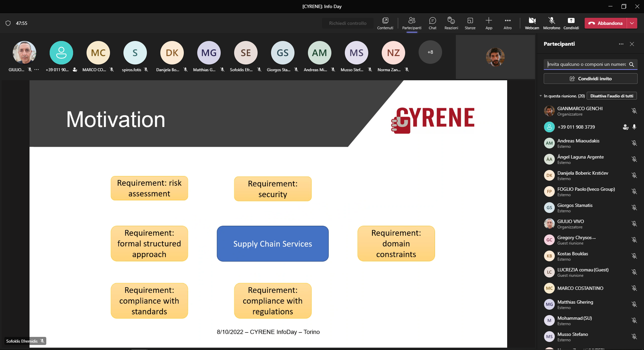This screenshot has height=350, width=644.
Task: Click Richiedi controllo button
Action: [347, 23]
